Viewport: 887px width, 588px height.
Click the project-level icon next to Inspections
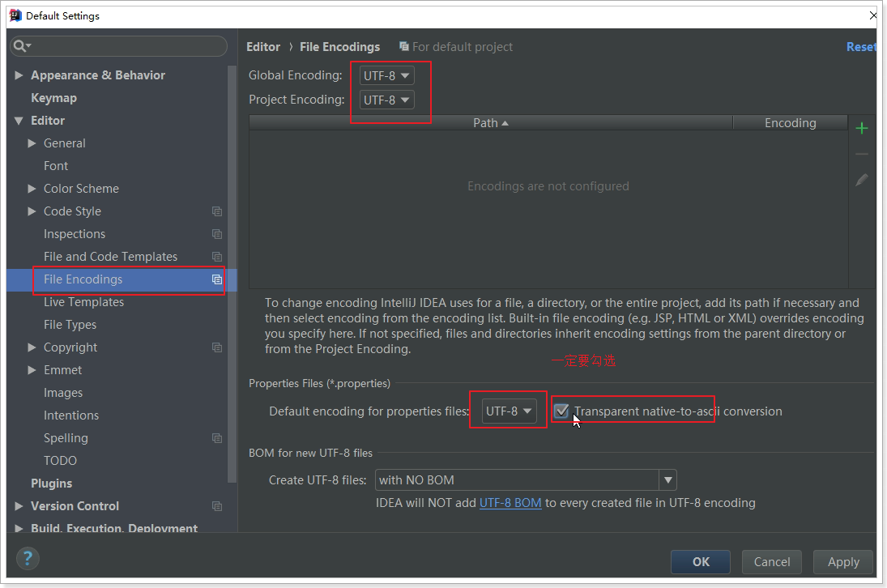(x=217, y=234)
